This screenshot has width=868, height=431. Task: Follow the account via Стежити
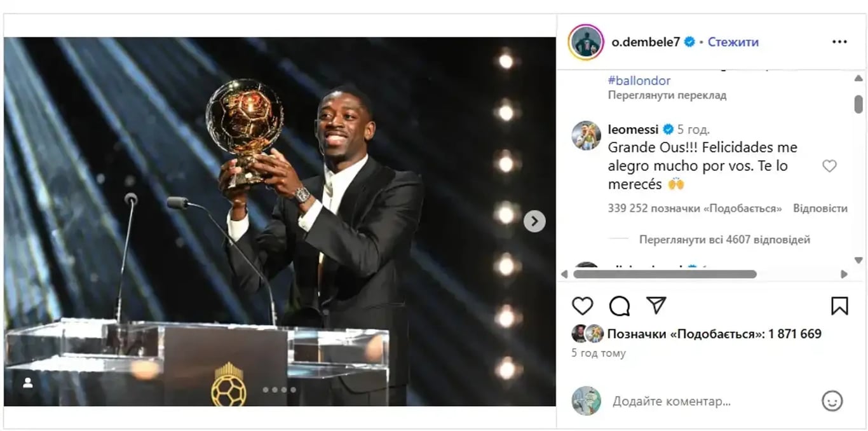click(x=733, y=42)
